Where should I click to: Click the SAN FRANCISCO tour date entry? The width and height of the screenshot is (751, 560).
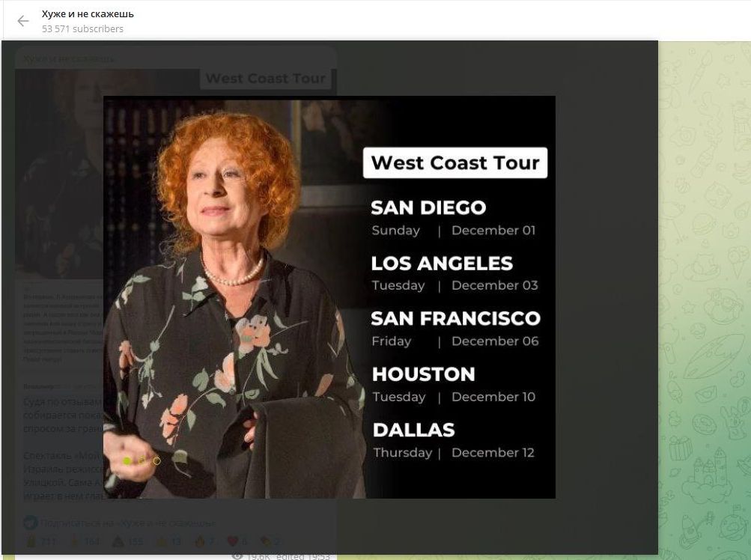(x=455, y=319)
